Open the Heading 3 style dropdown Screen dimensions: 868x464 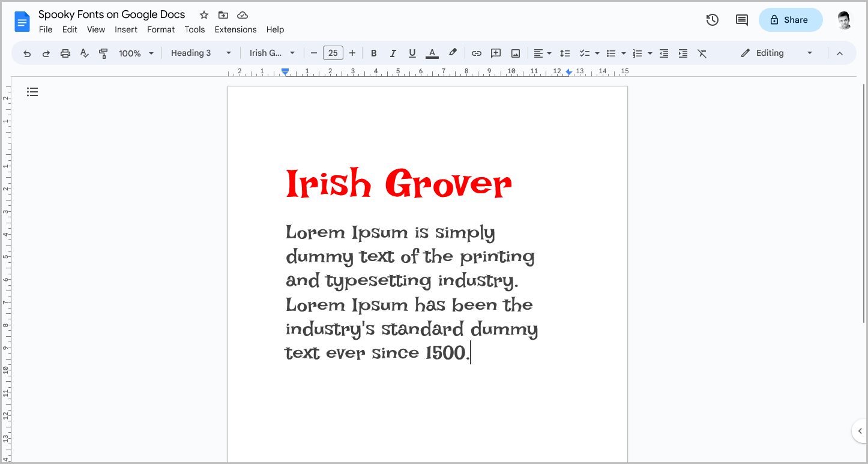pos(200,53)
